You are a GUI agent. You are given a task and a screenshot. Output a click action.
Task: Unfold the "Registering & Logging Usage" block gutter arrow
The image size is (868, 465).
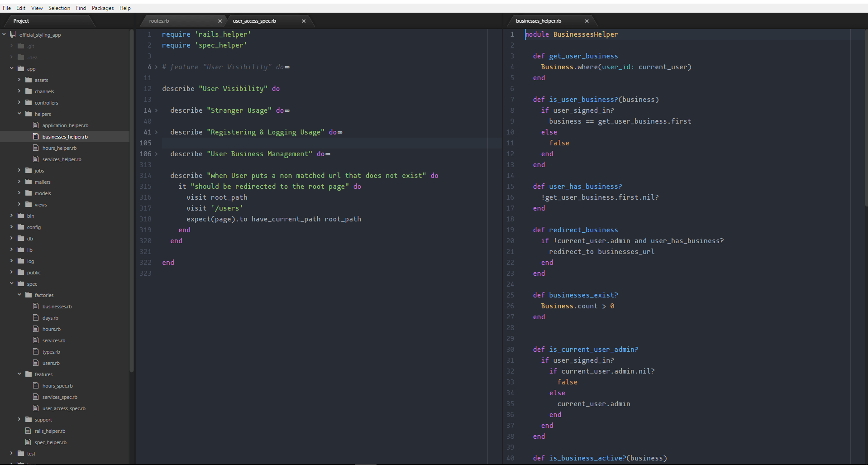157,132
